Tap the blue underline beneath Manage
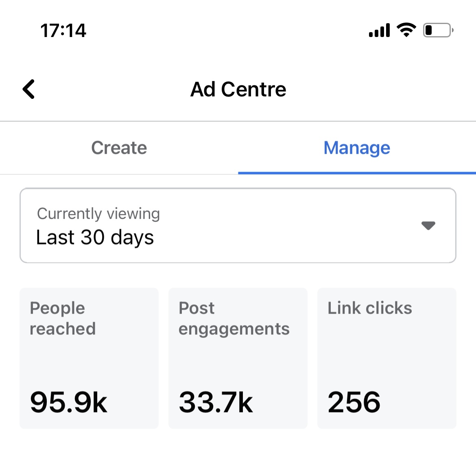The height and width of the screenshot is (456, 476). (357, 173)
